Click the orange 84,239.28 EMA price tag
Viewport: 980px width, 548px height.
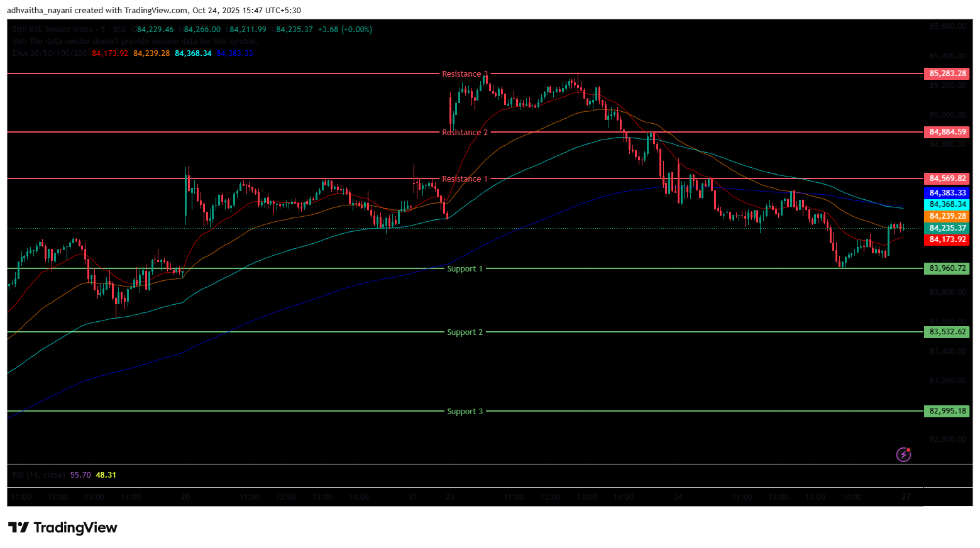[x=947, y=216]
